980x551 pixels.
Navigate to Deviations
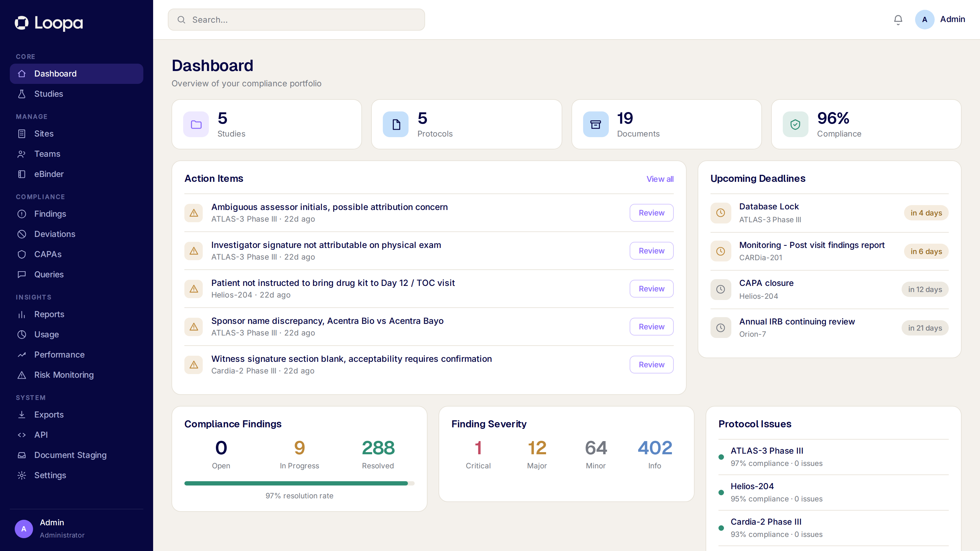(77, 234)
